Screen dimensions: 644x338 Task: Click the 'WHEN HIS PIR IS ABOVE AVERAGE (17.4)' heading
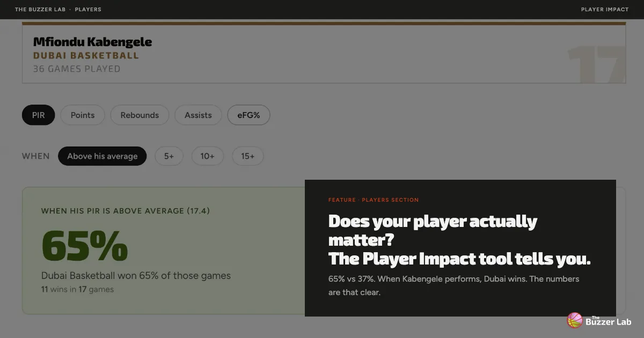[x=126, y=211]
